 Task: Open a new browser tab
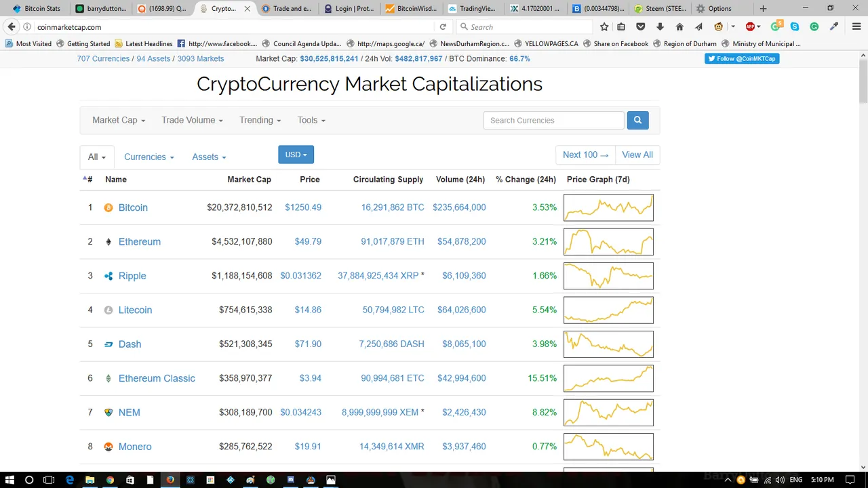(x=763, y=9)
